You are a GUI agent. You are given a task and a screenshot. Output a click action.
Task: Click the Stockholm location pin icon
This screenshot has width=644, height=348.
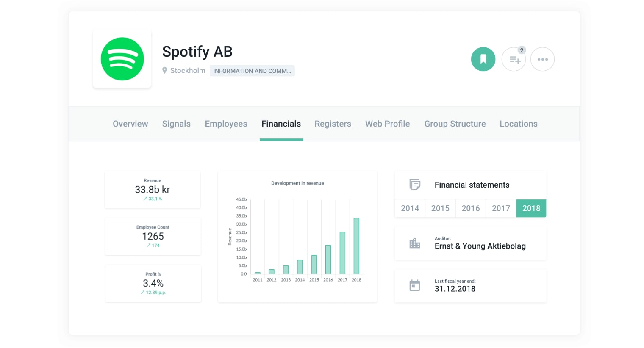(164, 70)
